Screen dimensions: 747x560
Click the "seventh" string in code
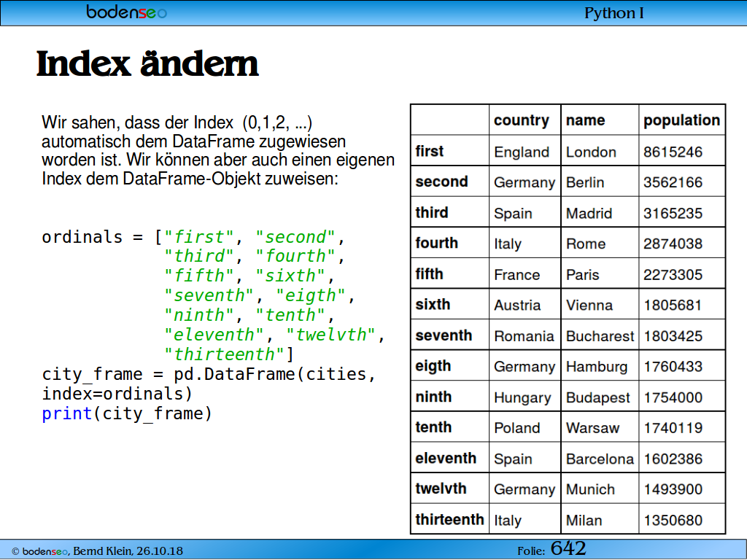(208, 296)
